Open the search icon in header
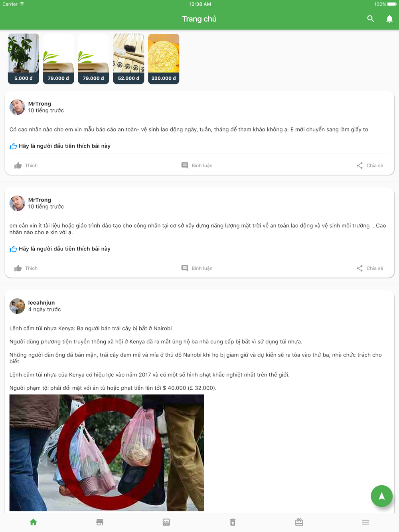399x532 pixels. point(371,19)
